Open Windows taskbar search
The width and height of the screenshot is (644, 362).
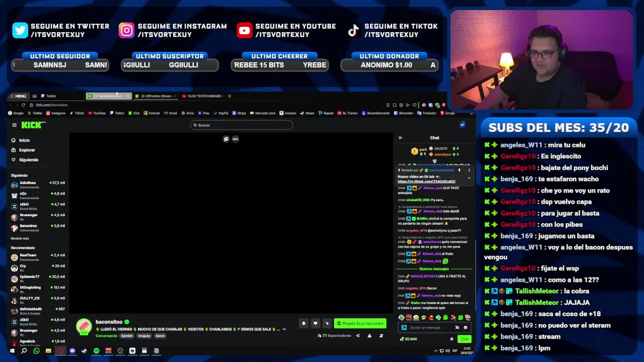[24, 351]
